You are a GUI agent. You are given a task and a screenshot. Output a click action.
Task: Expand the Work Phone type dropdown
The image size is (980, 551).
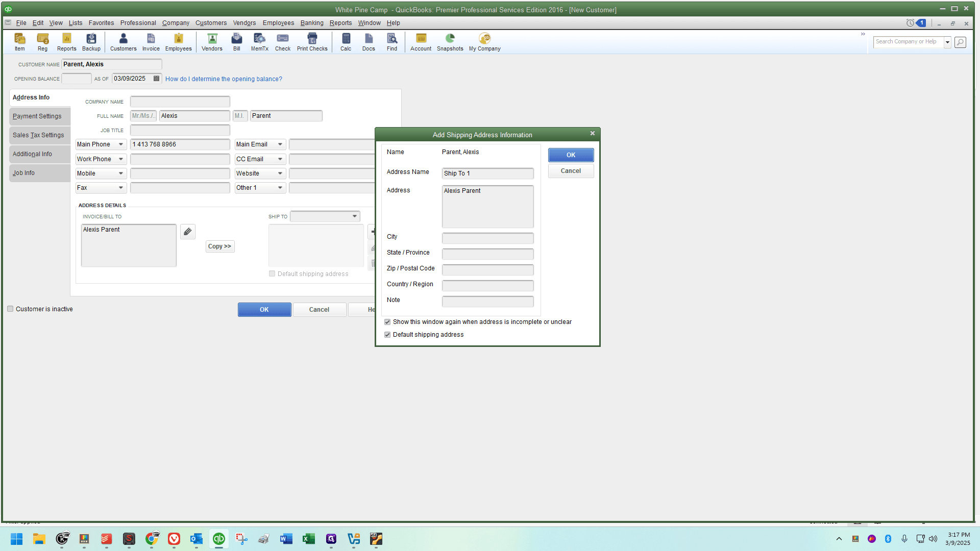pyautogui.click(x=121, y=159)
